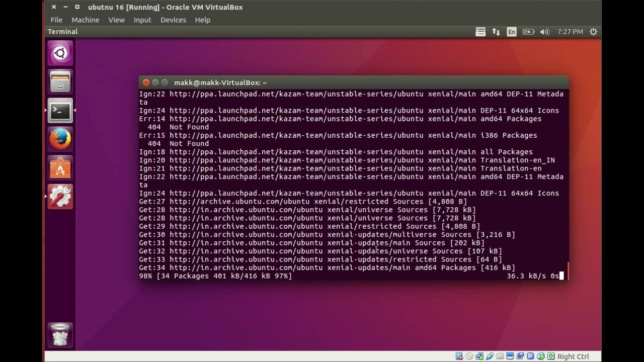
Task: Open System Settings wrench icon
Action: coord(60,197)
